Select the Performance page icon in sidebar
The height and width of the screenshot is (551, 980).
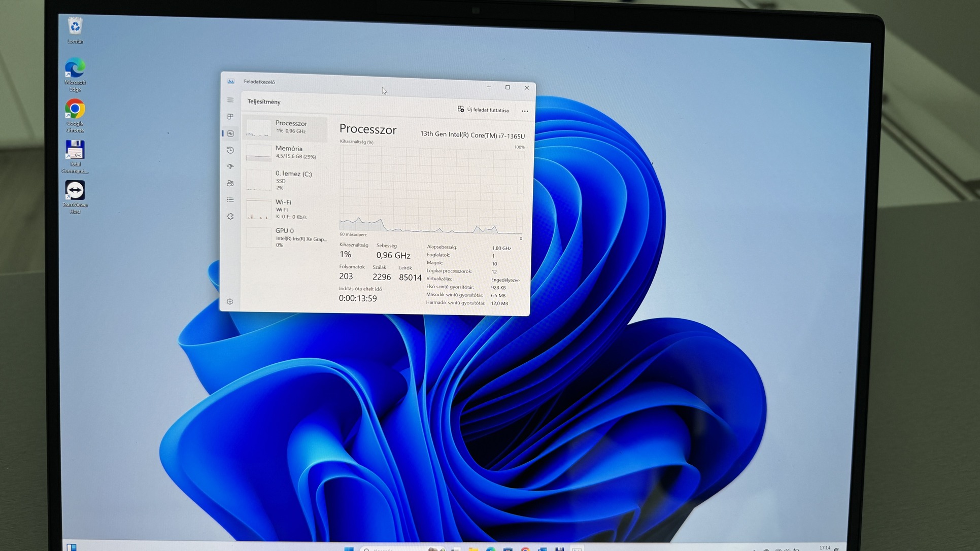click(230, 133)
